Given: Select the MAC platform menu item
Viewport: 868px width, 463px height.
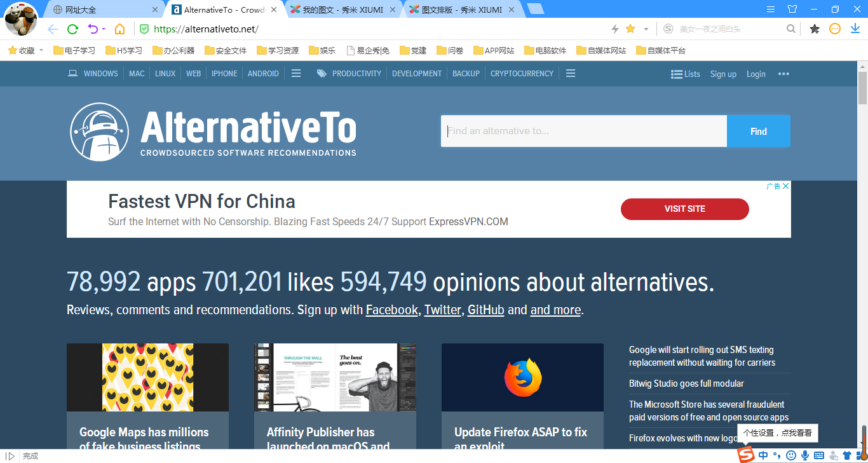Looking at the screenshot, I should 137,74.
